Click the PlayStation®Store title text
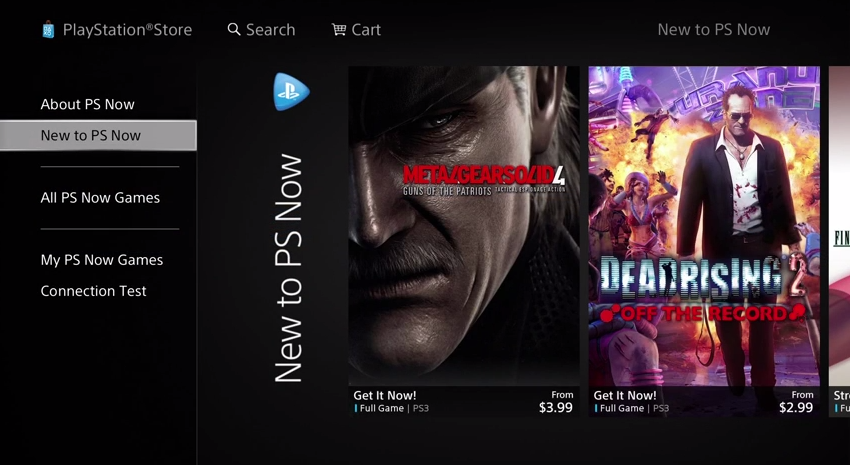The image size is (850, 465). pos(127,30)
